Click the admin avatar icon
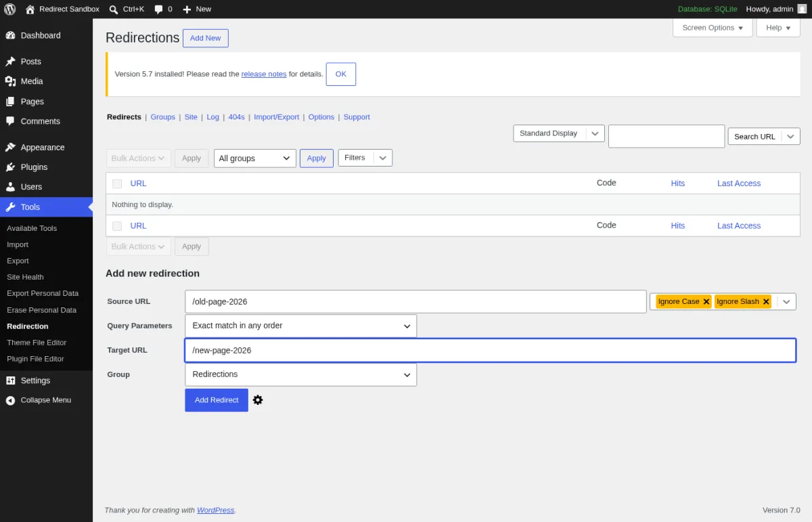Image resolution: width=812 pixels, height=522 pixels. point(802,9)
